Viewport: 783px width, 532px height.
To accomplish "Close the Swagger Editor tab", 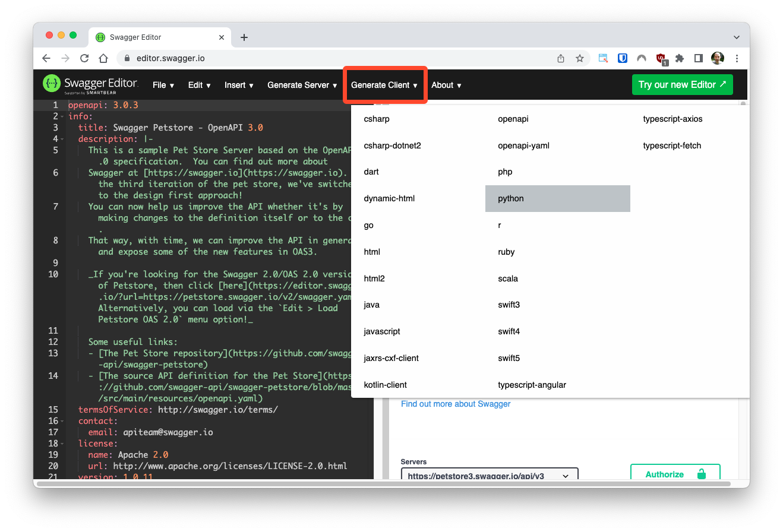I will click(222, 37).
